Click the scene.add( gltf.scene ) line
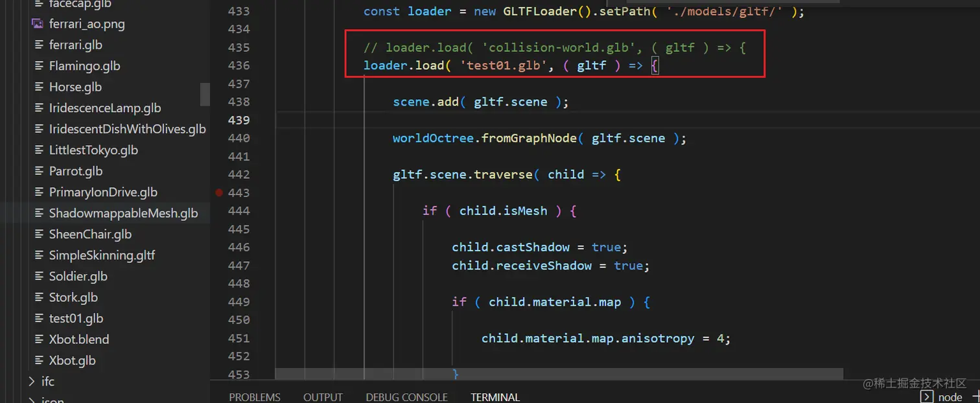This screenshot has height=403, width=980. pos(480,102)
